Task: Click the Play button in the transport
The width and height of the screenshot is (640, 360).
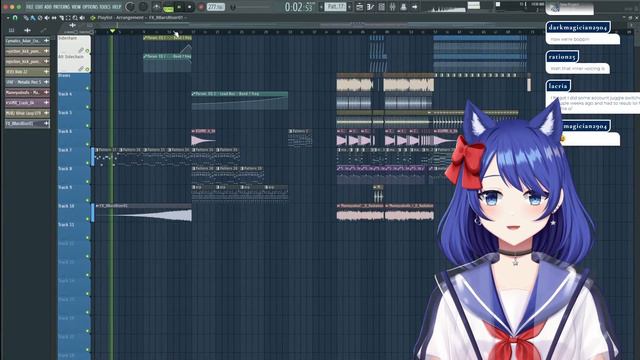Action: click(179, 7)
